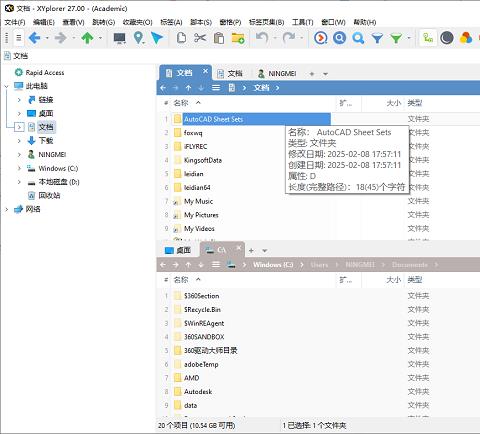Sort by the 名称 column header
Image resolution: width=480 pixels, height=434 pixels.
(x=181, y=103)
